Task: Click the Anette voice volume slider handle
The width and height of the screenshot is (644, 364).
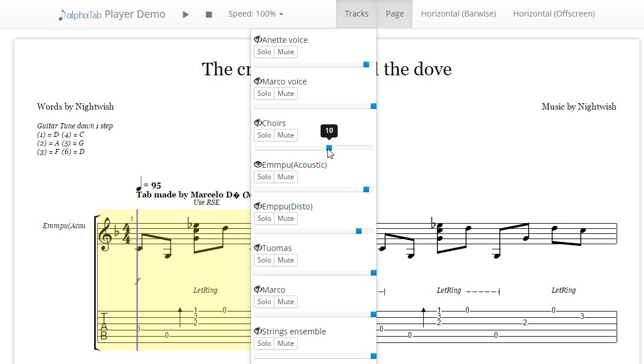Action: click(366, 64)
